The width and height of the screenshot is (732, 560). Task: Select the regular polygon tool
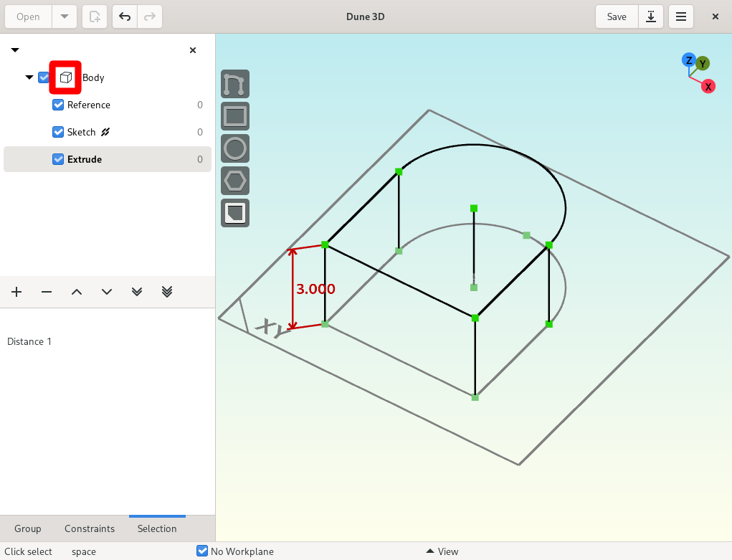(235, 181)
